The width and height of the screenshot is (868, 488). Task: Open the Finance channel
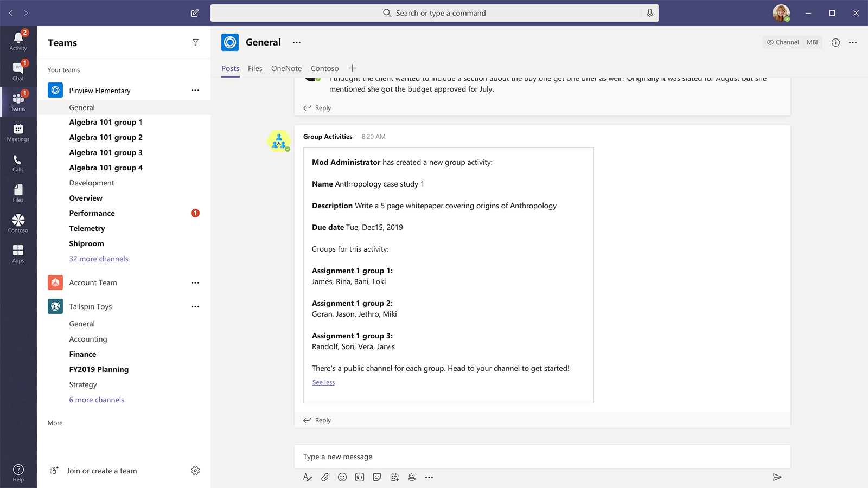pyautogui.click(x=82, y=354)
